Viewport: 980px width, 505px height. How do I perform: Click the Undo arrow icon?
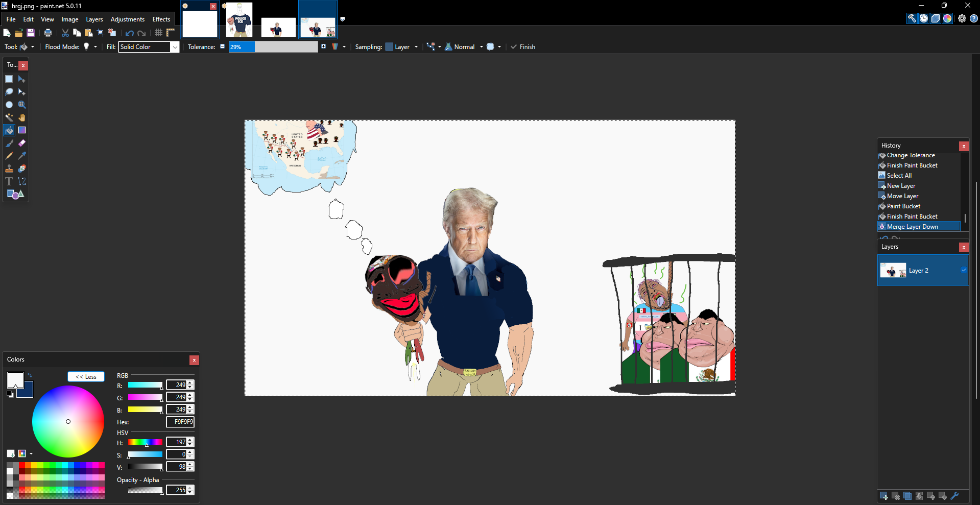130,33
